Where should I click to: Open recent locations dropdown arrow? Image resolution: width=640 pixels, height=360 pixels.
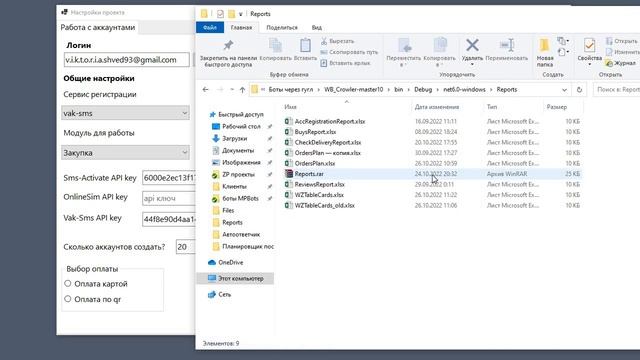click(232, 89)
